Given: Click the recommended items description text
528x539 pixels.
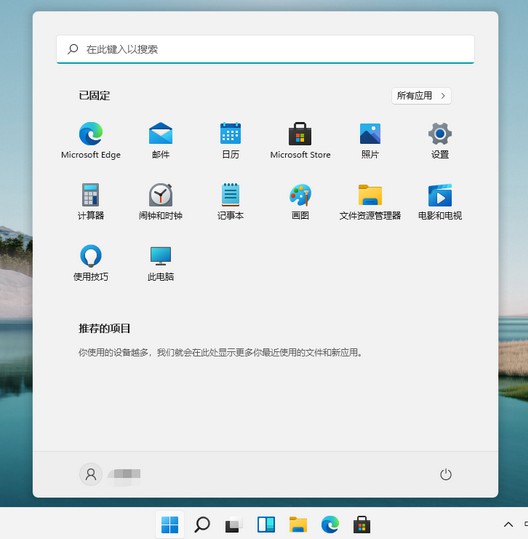Looking at the screenshot, I should click(x=220, y=352).
